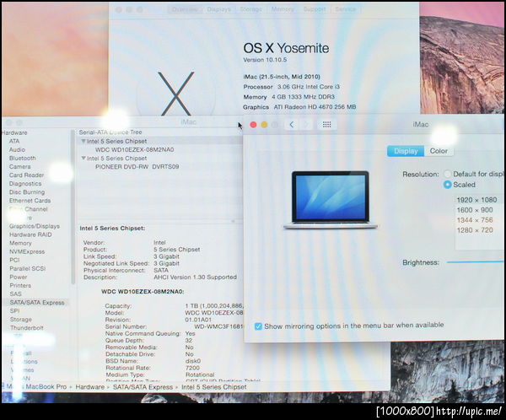Click the Hardware sidebar category header
The image size is (506, 420).
pyautogui.click(x=14, y=133)
